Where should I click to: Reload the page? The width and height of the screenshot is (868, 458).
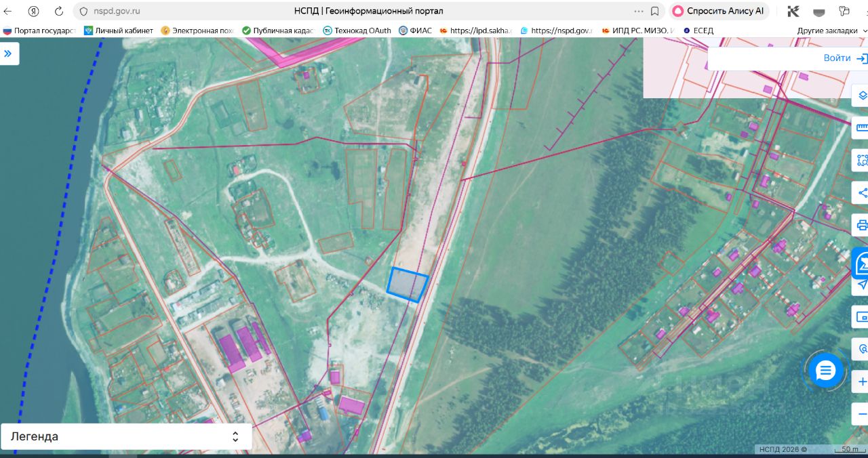pos(59,12)
